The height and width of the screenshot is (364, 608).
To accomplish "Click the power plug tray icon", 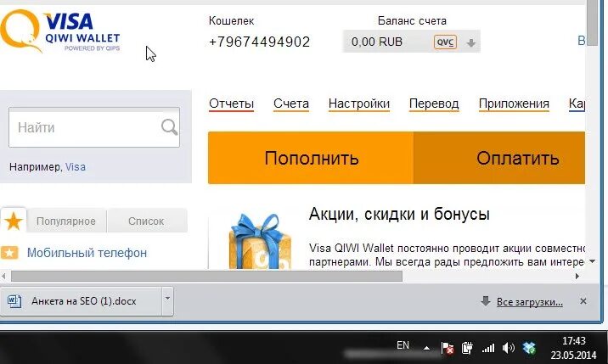I will [x=467, y=348].
